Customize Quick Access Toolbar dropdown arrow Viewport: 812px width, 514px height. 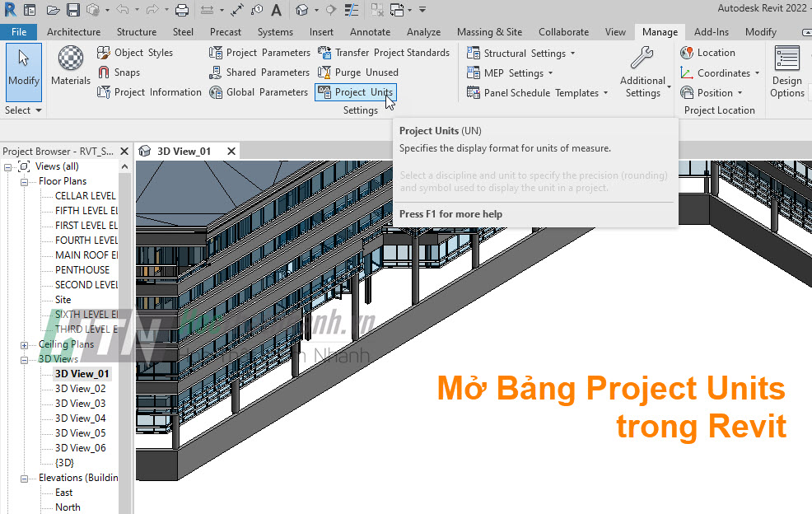(x=422, y=10)
